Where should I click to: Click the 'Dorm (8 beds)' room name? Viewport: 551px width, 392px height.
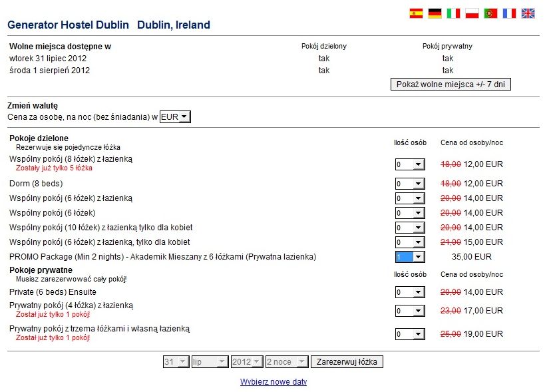pos(36,184)
